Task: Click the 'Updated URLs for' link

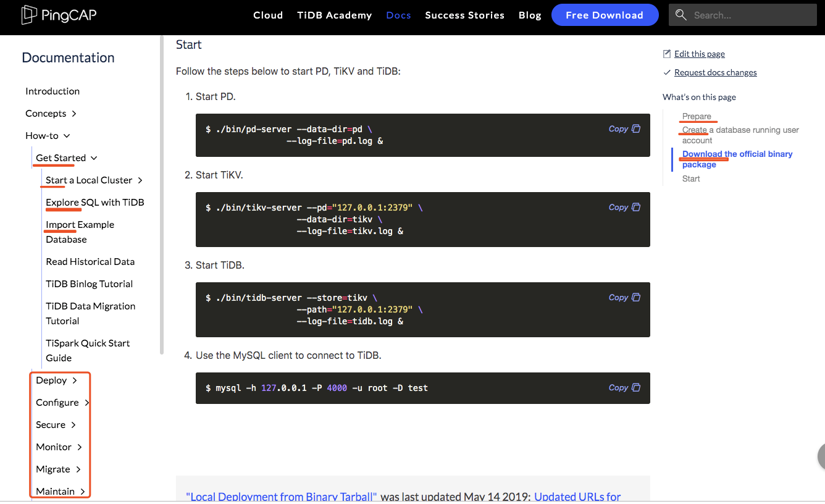Action: [x=577, y=497]
